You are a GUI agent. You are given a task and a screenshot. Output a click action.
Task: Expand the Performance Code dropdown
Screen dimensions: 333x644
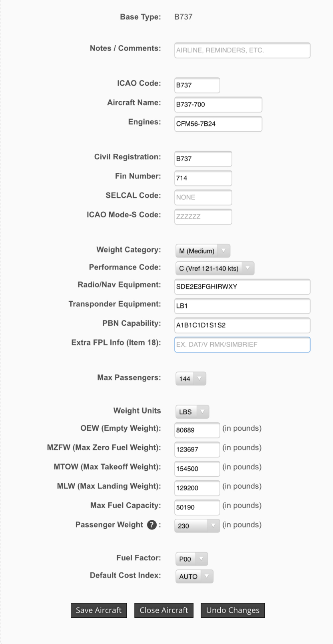(215, 269)
